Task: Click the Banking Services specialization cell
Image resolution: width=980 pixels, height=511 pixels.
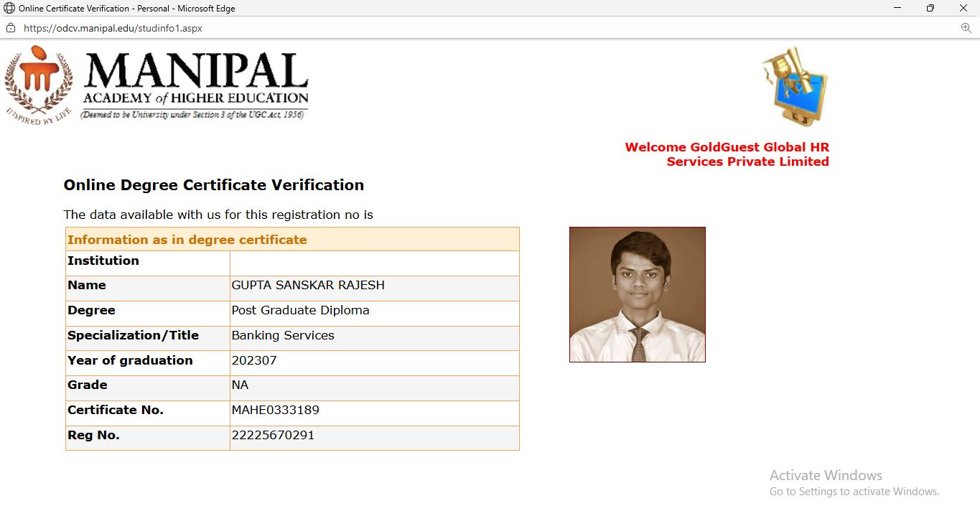Action: tap(283, 335)
